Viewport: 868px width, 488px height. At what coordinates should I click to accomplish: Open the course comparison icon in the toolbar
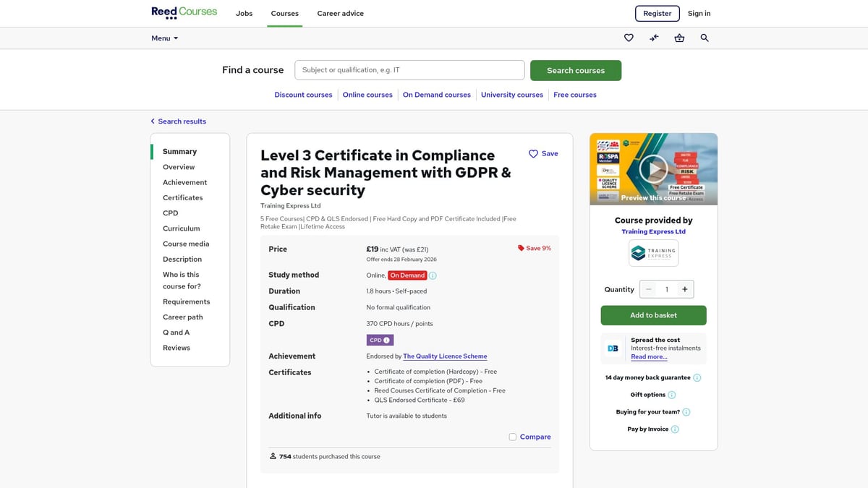tap(653, 38)
